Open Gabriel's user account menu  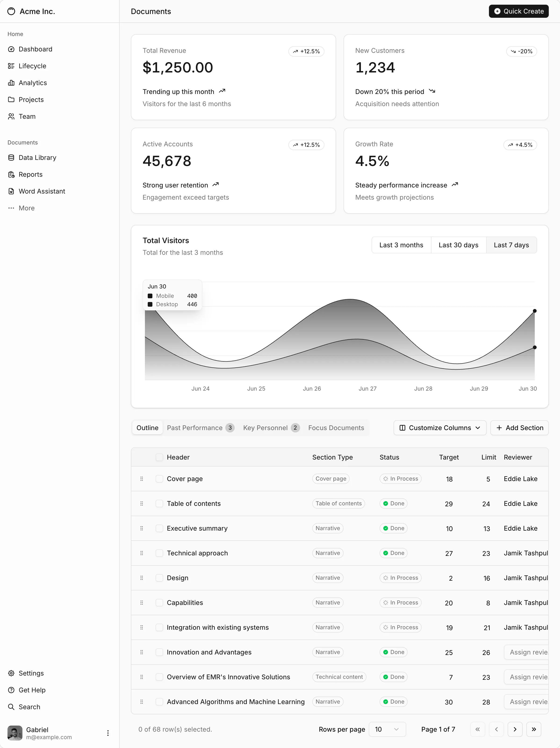click(x=60, y=733)
